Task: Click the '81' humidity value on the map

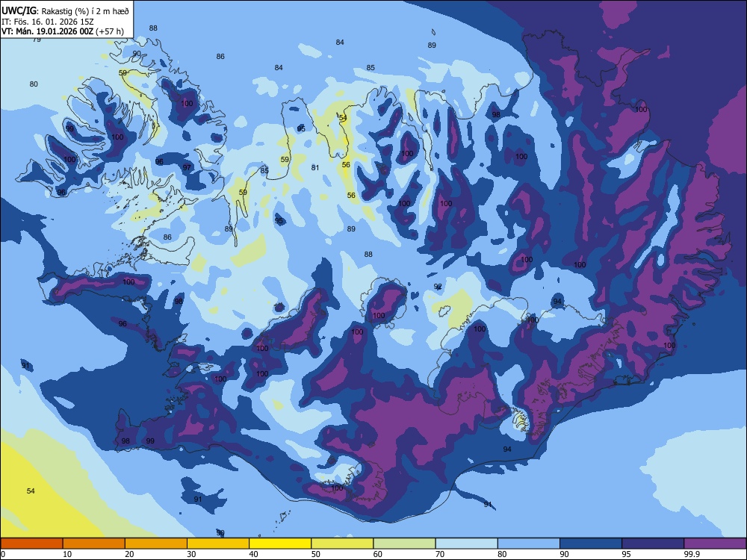Action: 315,167
